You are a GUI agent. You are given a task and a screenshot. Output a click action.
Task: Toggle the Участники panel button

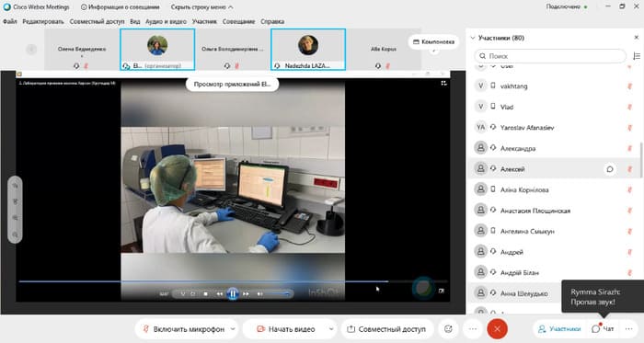(x=559, y=329)
